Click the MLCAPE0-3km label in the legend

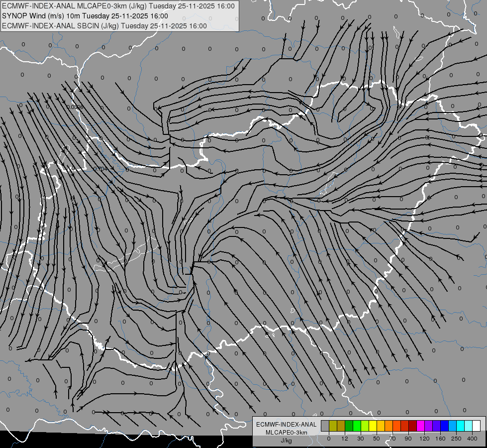click(x=287, y=433)
